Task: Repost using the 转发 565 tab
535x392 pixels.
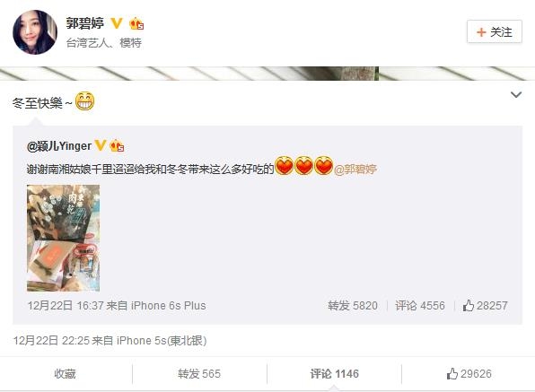Action: point(199,374)
